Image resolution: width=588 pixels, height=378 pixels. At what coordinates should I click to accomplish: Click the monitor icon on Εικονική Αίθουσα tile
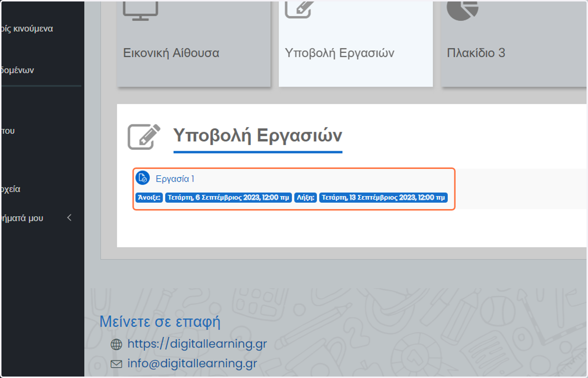140,10
